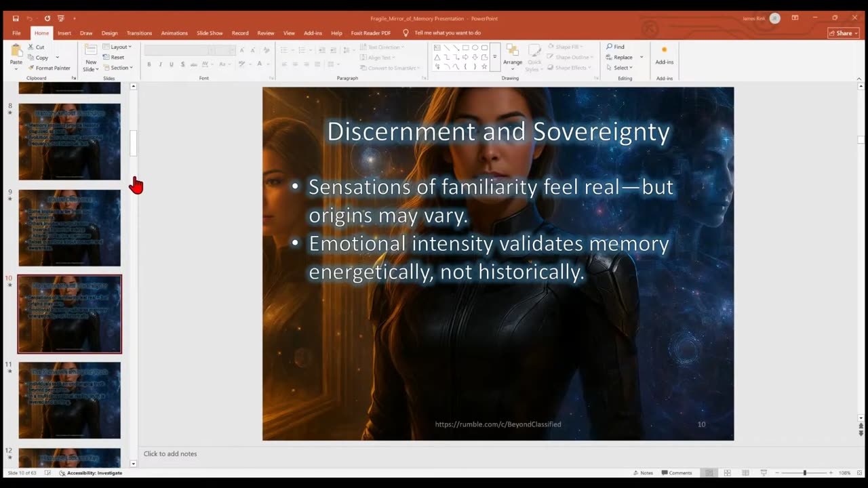Open the Select dropdown in Editing
This screenshot has height=488, width=868.
(620, 68)
